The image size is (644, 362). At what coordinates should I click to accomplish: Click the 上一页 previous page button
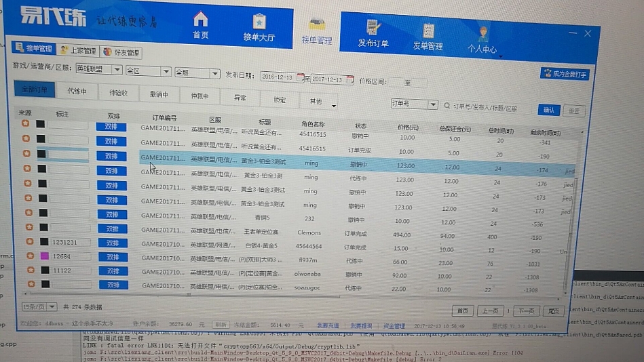pyautogui.click(x=491, y=311)
